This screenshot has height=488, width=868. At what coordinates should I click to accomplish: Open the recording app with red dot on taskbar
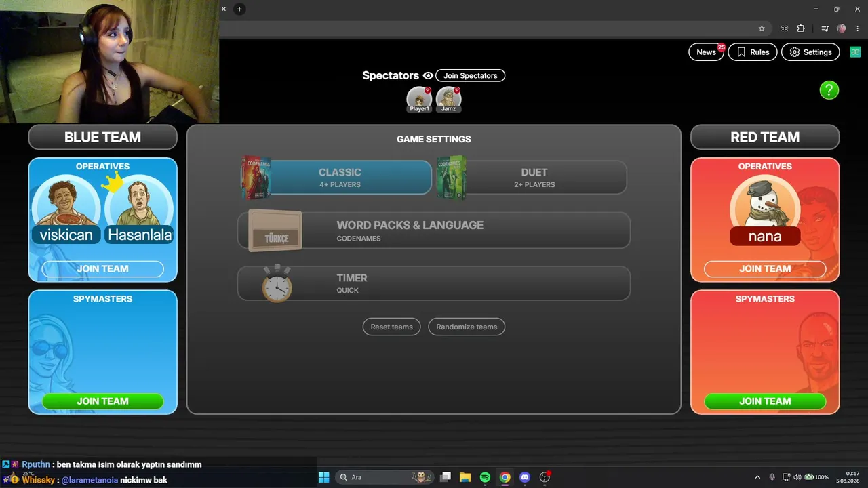point(545,477)
